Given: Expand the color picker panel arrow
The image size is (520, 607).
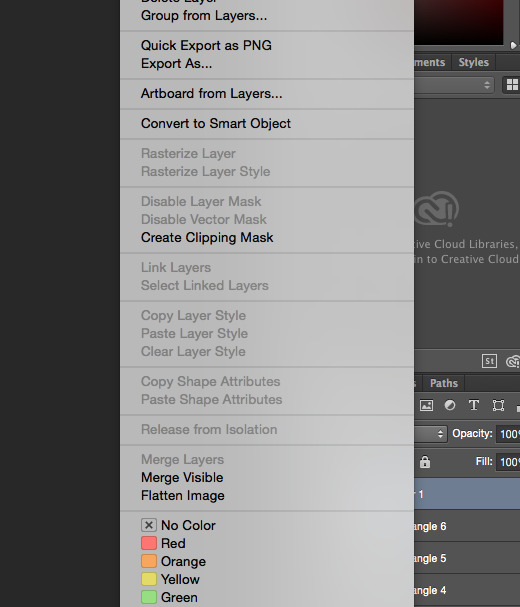Looking at the screenshot, I should pyautogui.click(x=513, y=46).
